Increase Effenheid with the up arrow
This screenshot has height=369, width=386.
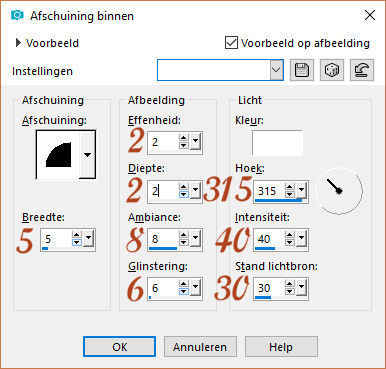184,138
